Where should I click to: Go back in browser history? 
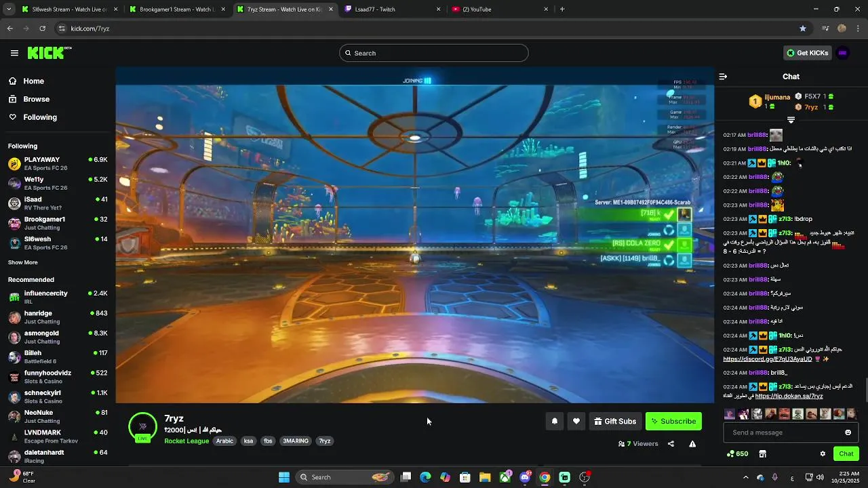point(9,28)
